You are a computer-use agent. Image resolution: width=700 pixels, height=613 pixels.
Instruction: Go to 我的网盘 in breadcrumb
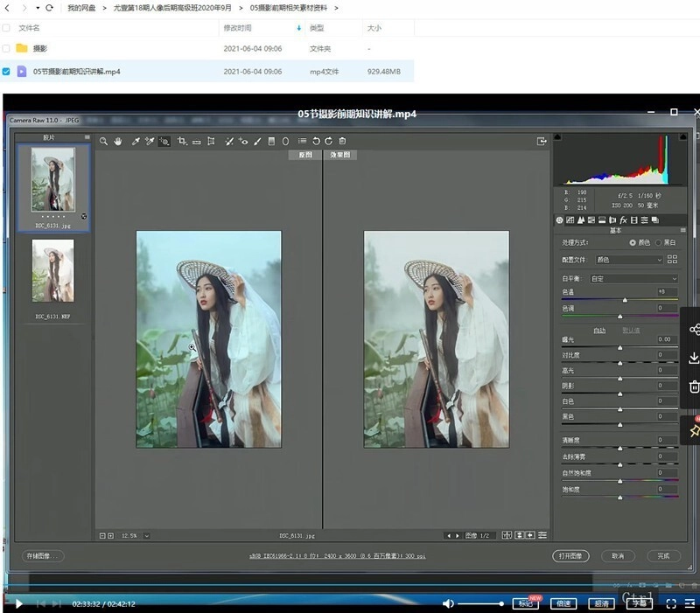click(81, 8)
